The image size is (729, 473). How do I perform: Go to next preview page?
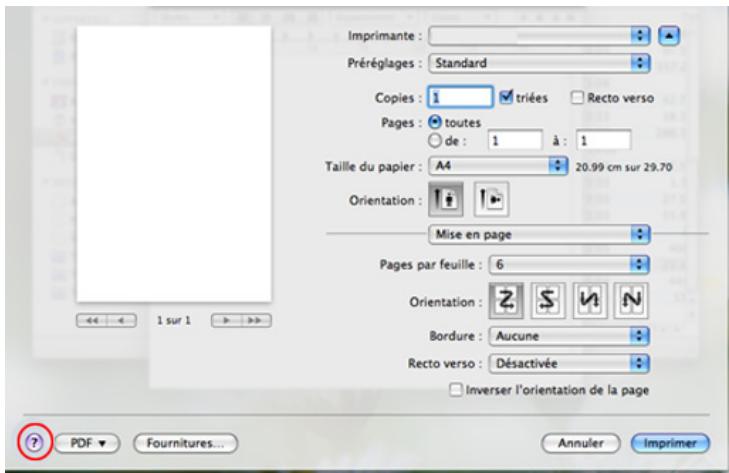[x=226, y=320]
